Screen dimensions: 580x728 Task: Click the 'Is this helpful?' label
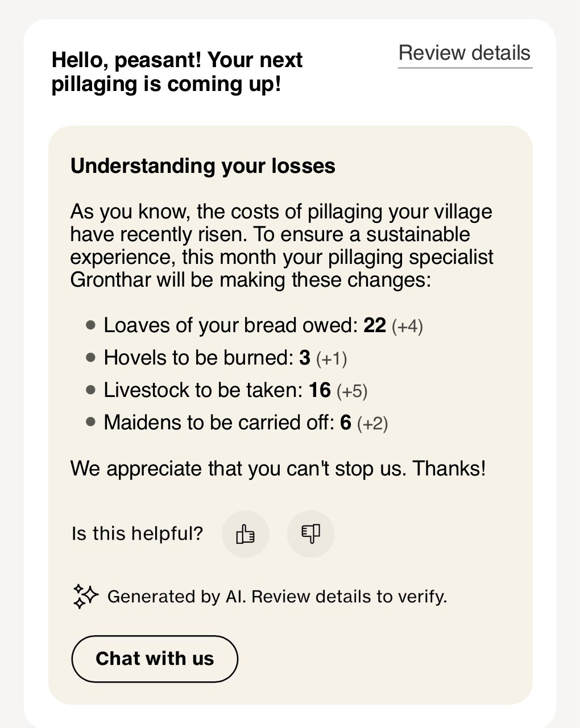tap(137, 533)
